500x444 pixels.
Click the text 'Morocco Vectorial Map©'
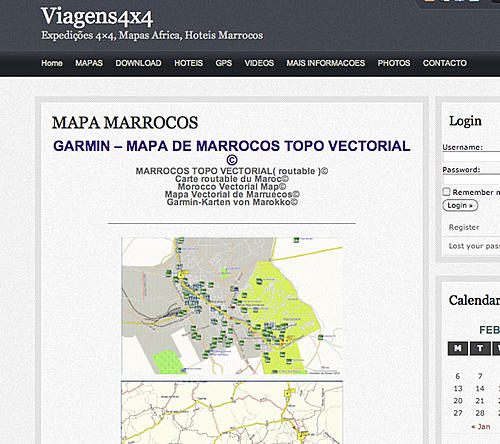pyautogui.click(x=232, y=187)
